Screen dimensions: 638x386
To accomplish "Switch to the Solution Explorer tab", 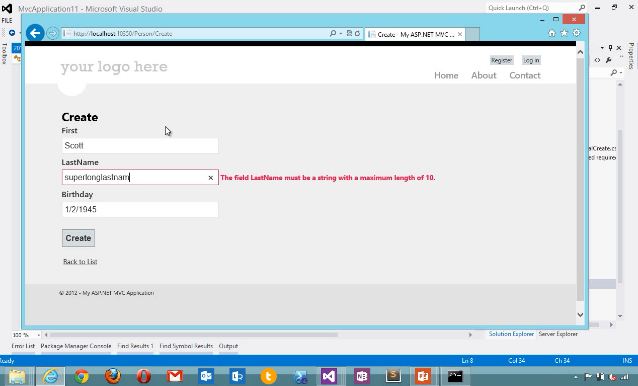I will point(511,334).
